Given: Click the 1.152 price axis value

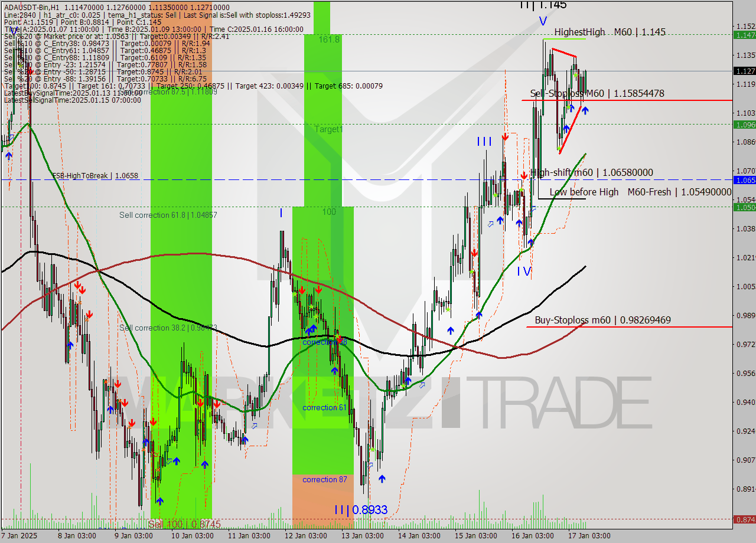Looking at the screenshot, I should pyautogui.click(x=745, y=26).
